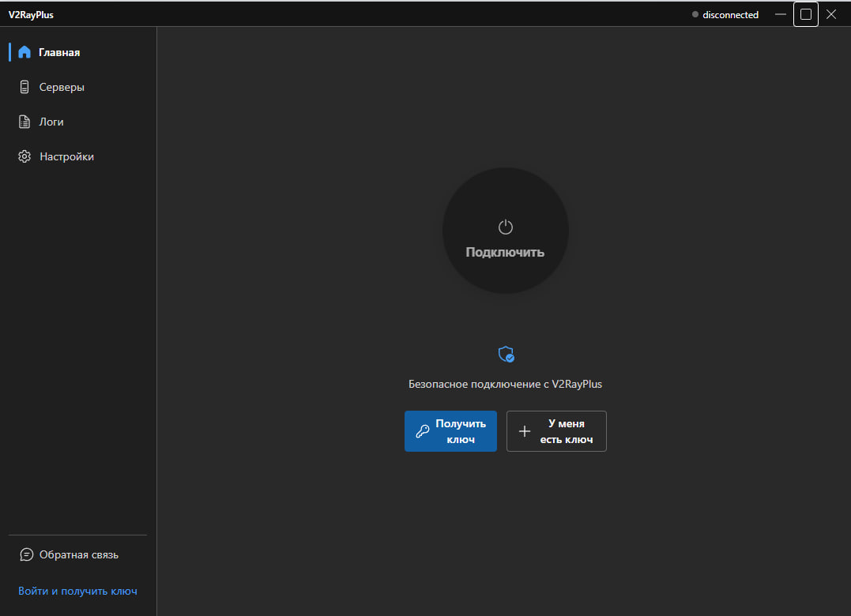This screenshot has width=851, height=616.
Task: Click the disconnected status indicator
Action: tap(725, 15)
